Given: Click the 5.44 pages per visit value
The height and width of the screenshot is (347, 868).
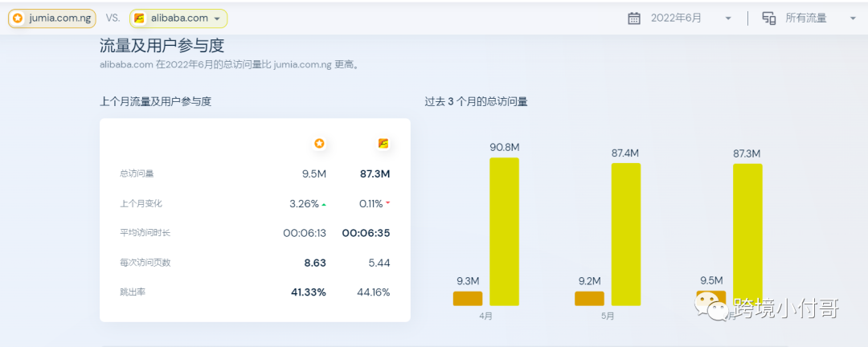Looking at the screenshot, I should coord(379,263).
